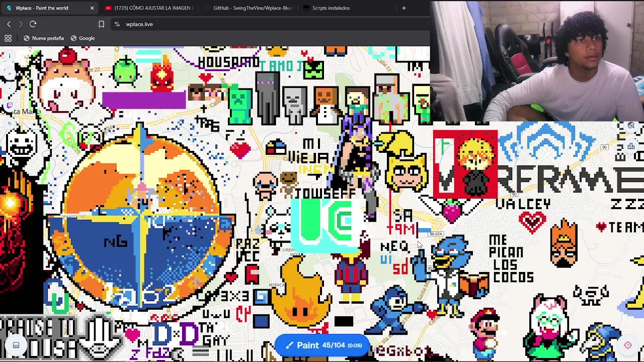The image size is (644, 362).
Task: Open the Google bookmark
Action: [x=83, y=38]
